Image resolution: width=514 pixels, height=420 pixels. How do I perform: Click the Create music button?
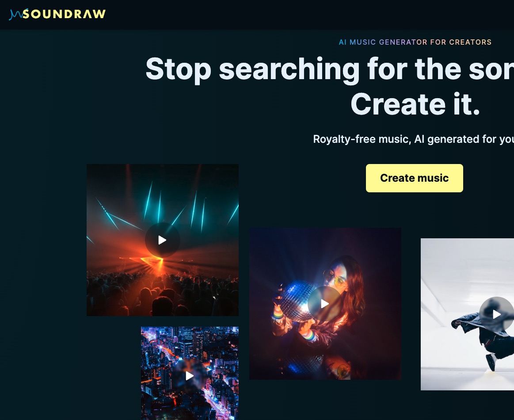click(415, 178)
